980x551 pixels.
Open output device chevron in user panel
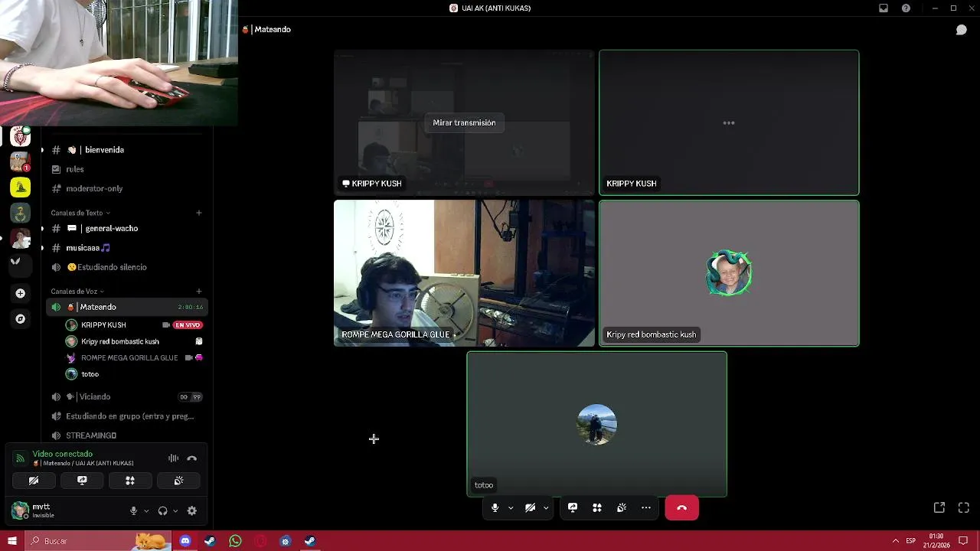click(x=175, y=511)
